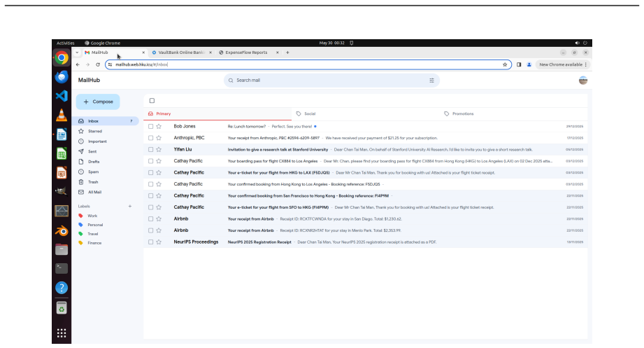
Task: Open the Sent folder
Action: click(x=106, y=151)
